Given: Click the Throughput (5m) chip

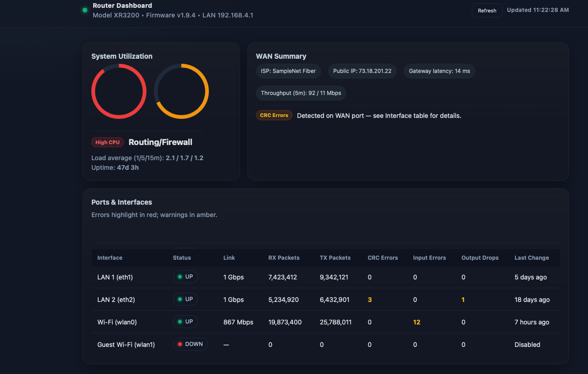Looking at the screenshot, I should (x=301, y=93).
